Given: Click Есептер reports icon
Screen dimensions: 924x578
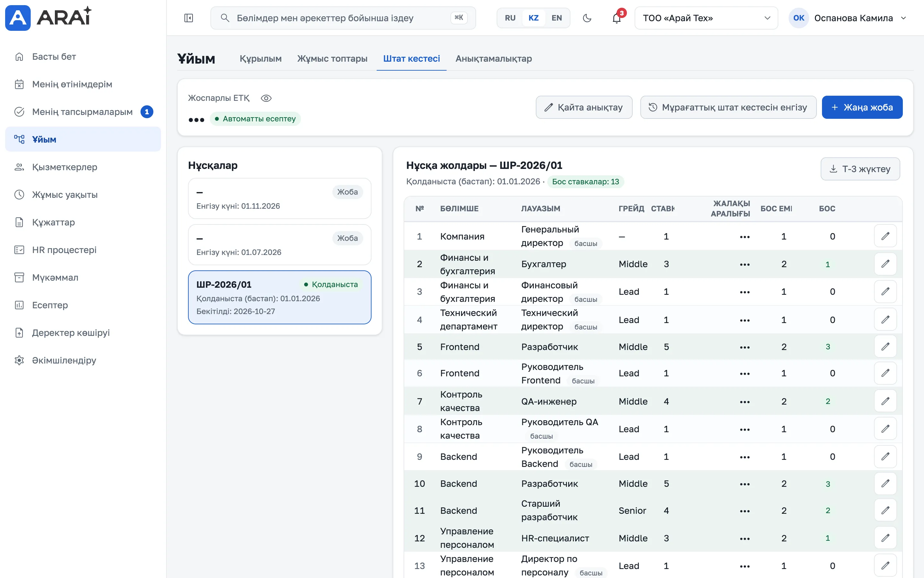Looking at the screenshot, I should coord(19,305).
